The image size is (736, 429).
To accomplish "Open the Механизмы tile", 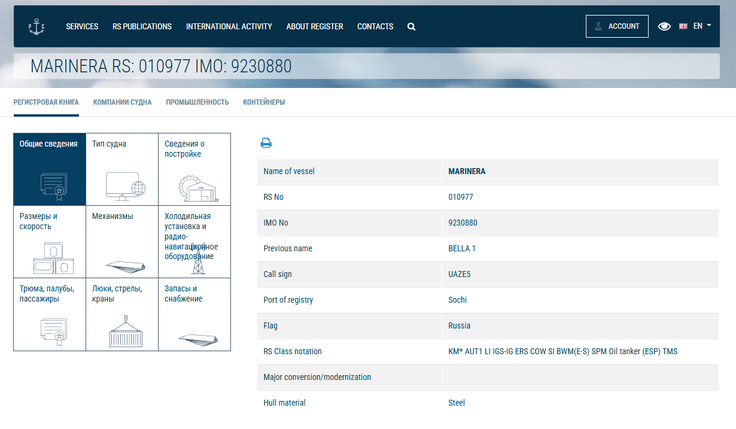I will [x=121, y=242].
